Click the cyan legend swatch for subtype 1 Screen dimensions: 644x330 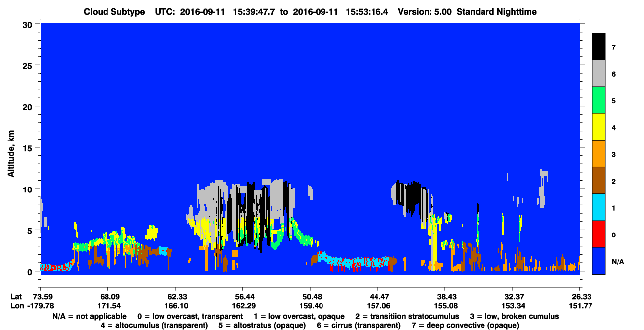(599, 207)
